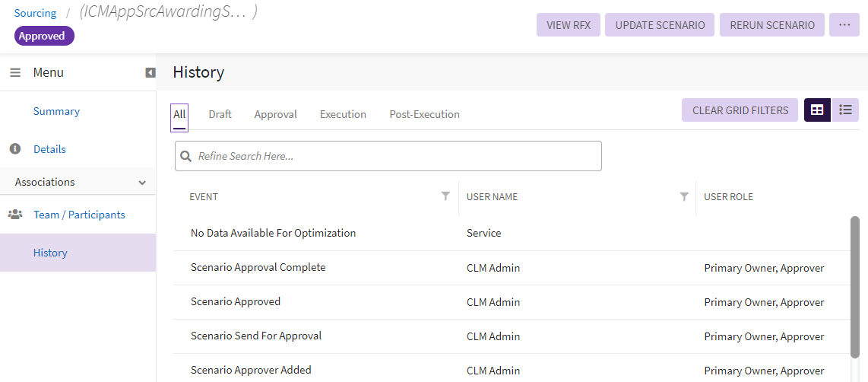This screenshot has width=868, height=382.
Task: Click the View RFX button
Action: click(569, 25)
